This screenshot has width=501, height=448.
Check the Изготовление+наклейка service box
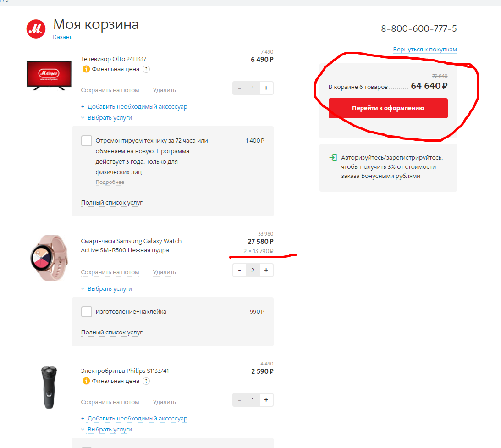87,311
